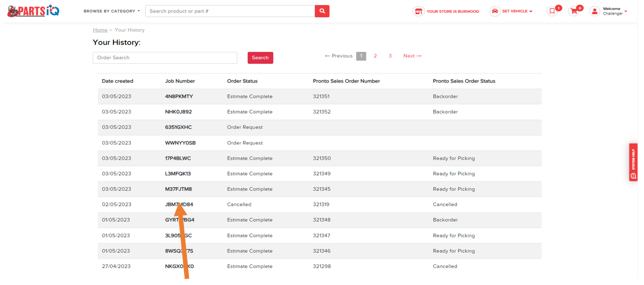This screenshot has height=285, width=644.
Task: Click sales order number 321298
Action: click(322, 266)
